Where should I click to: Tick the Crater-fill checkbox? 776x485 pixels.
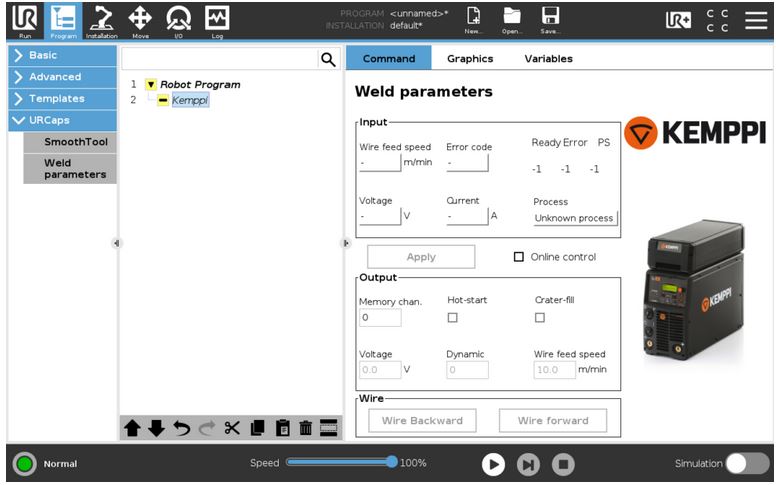(540, 318)
